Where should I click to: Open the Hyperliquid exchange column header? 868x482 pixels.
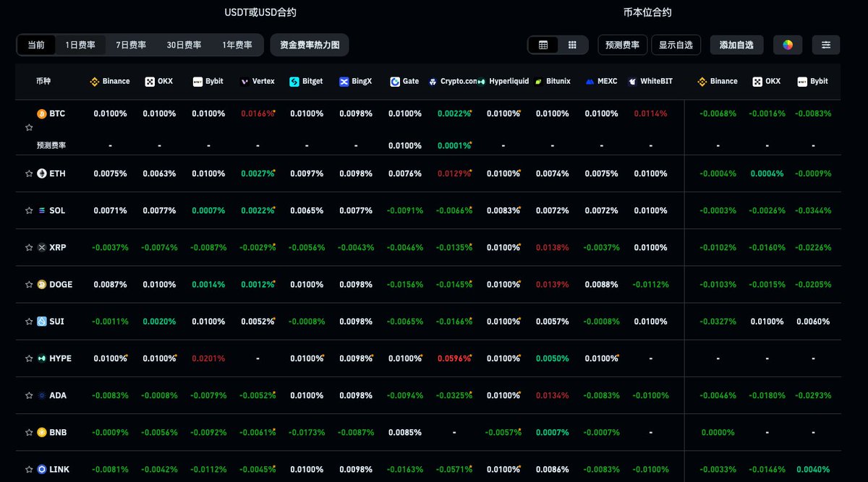tap(503, 82)
